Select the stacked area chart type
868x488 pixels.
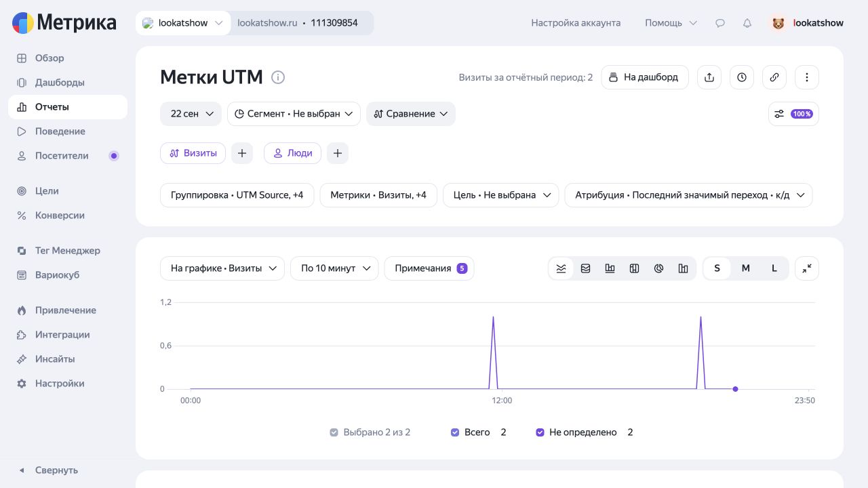coord(585,268)
